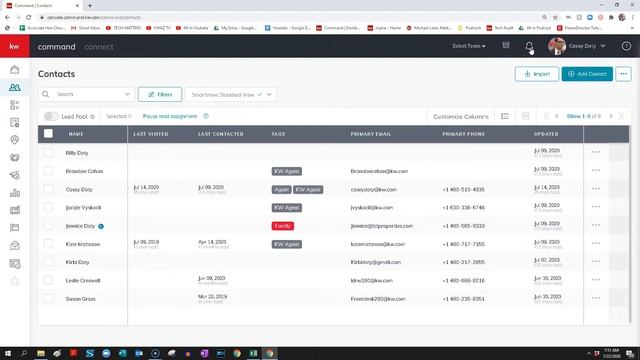Expand the Select Team dropdown

469,46
